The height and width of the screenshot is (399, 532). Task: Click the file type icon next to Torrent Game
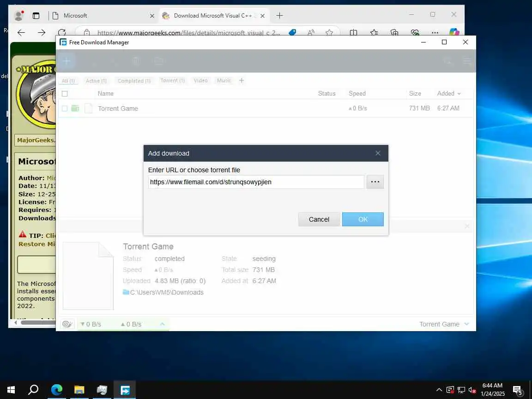pos(88,108)
